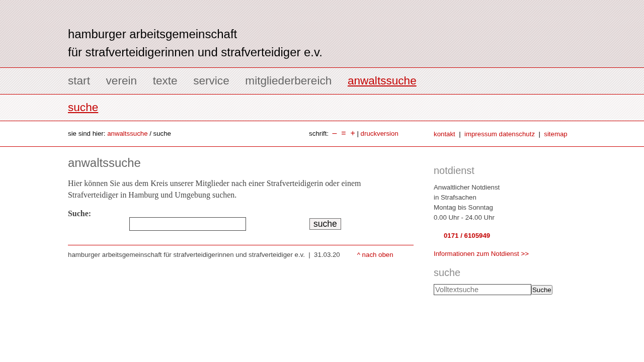The width and height of the screenshot is (644, 362).
Task: Open the verein navigation item
Action: tap(121, 81)
